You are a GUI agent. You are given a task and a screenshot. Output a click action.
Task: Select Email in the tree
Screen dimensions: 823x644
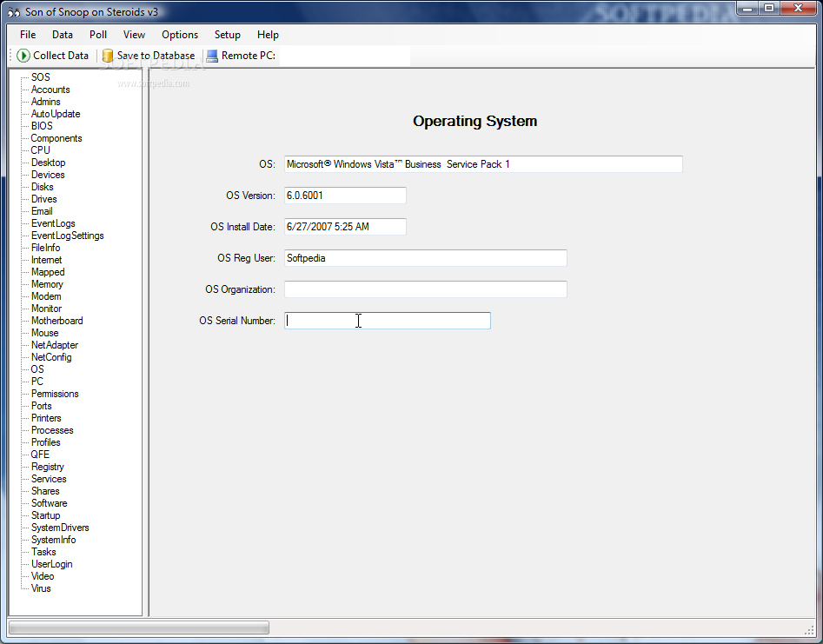42,211
